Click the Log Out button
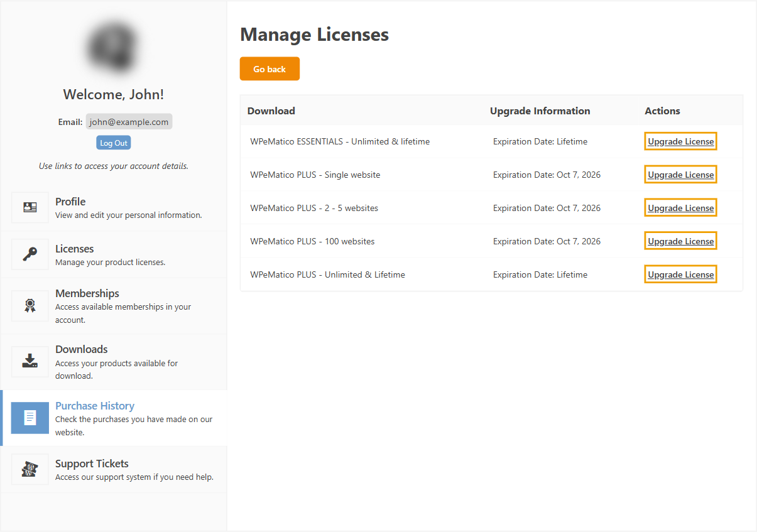 click(x=114, y=143)
